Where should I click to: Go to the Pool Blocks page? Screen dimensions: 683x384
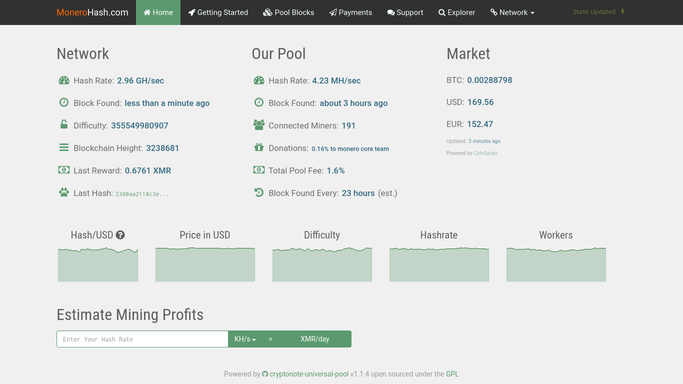point(288,12)
